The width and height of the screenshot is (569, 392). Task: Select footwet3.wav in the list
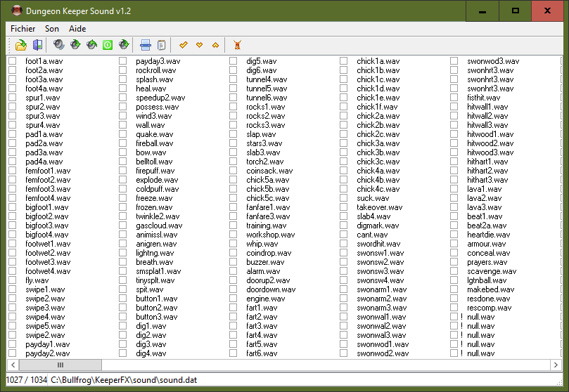48,262
